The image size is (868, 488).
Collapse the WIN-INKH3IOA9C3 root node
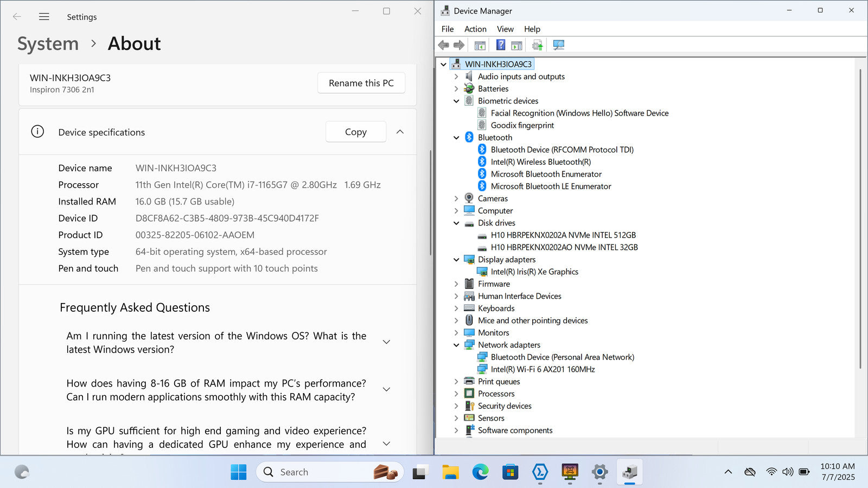pos(443,65)
